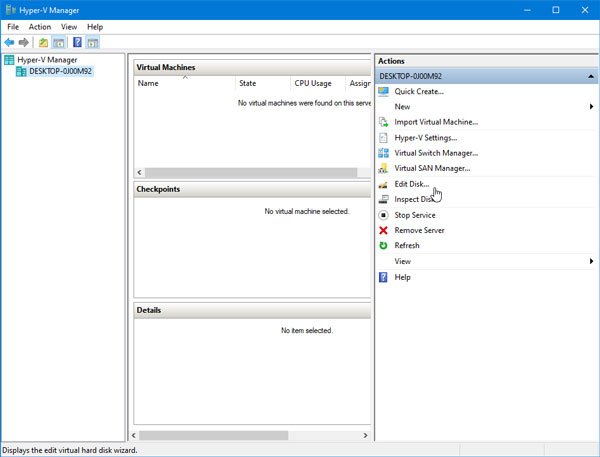Click left arrow of Virtual Machines scrollbar
Screen dimensions: 600x457
(139, 173)
